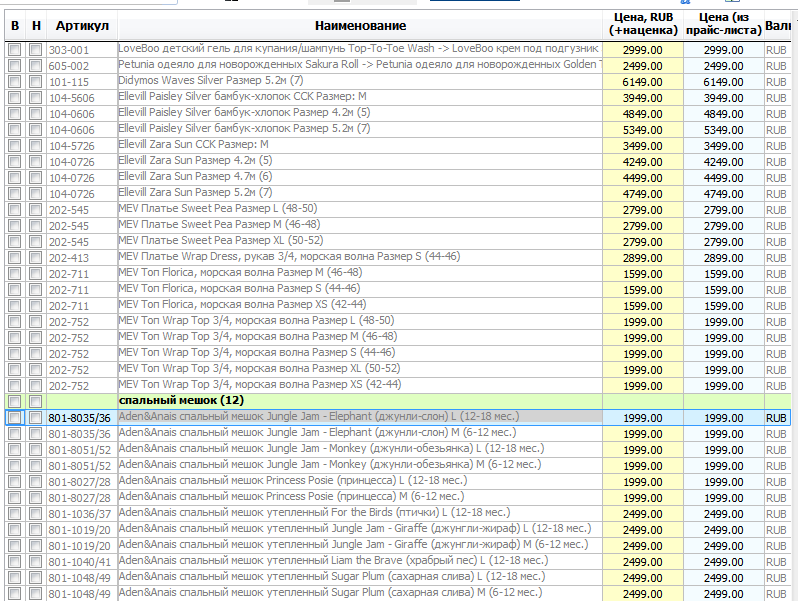The height and width of the screenshot is (601, 798).
Task: Select the спальный мешок (12) group row
Action: coord(398,400)
